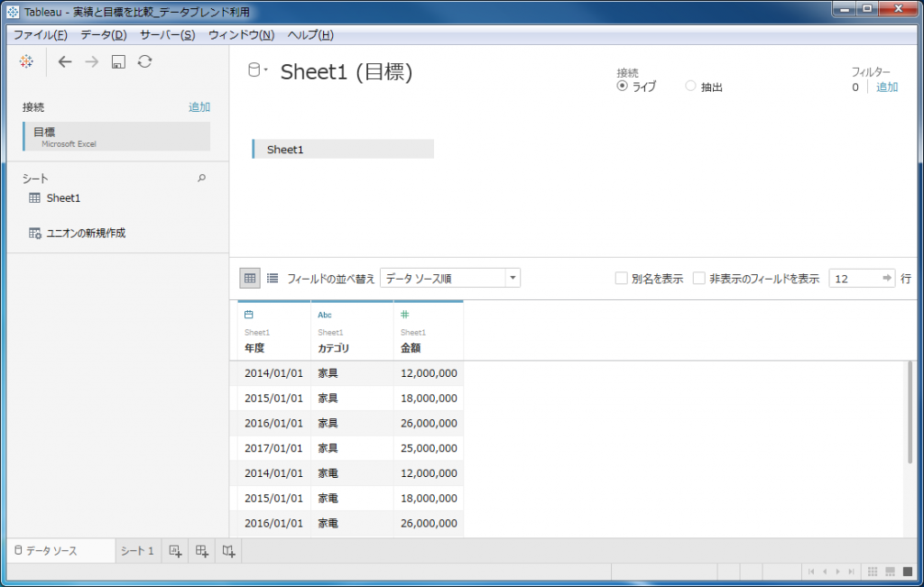Image resolution: width=924 pixels, height=587 pixels.
Task: Open the データ(D) menu
Action: [x=103, y=35]
